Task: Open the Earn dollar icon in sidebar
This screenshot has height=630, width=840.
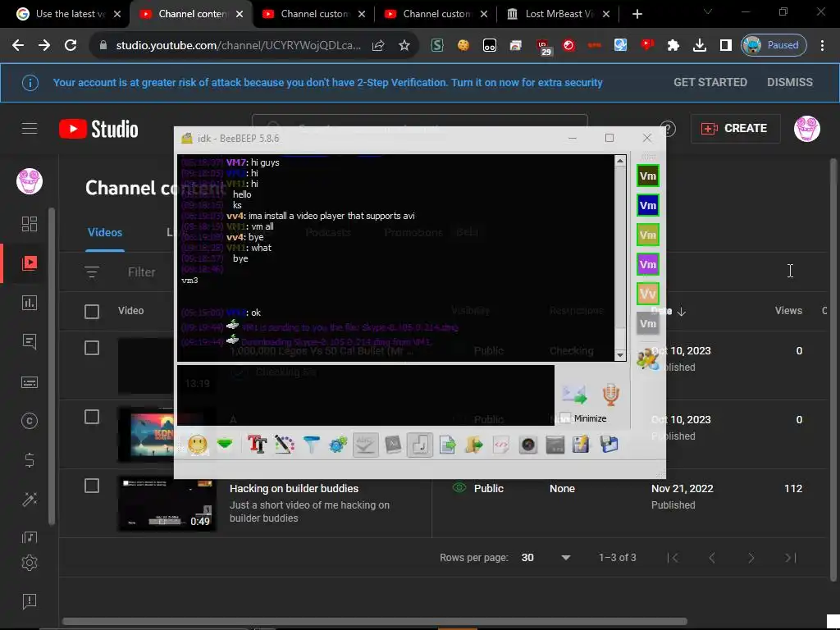Action: (x=30, y=460)
